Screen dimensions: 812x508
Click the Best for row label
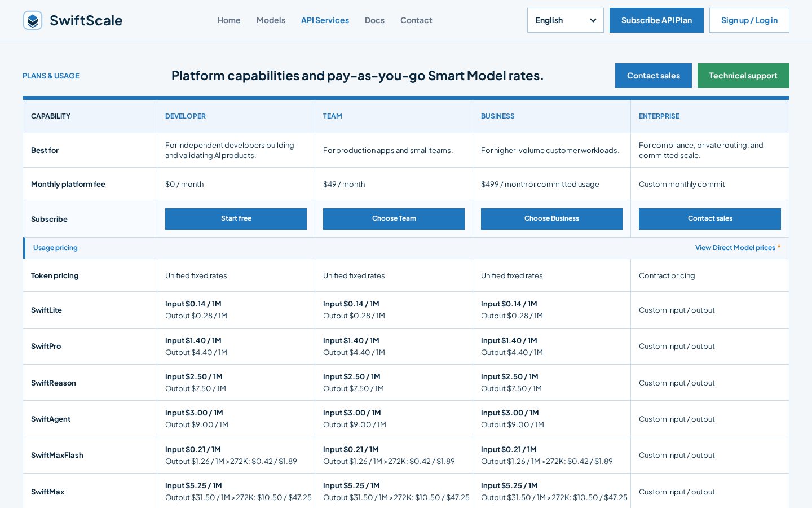point(45,150)
